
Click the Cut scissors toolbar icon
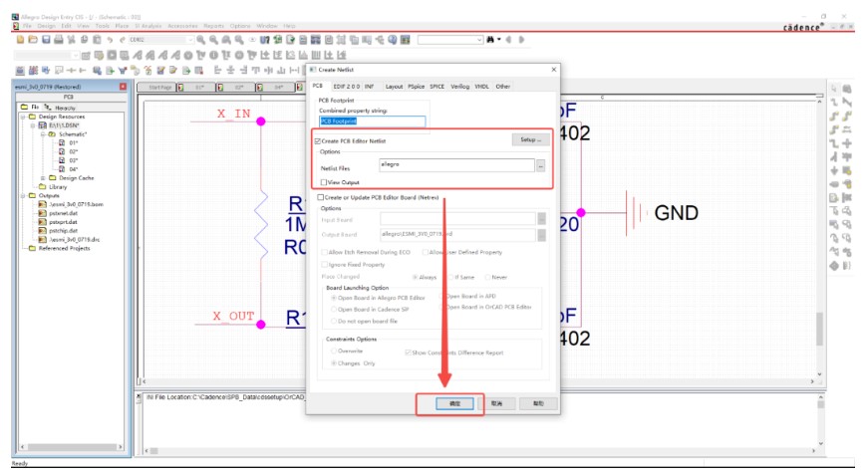72,39
